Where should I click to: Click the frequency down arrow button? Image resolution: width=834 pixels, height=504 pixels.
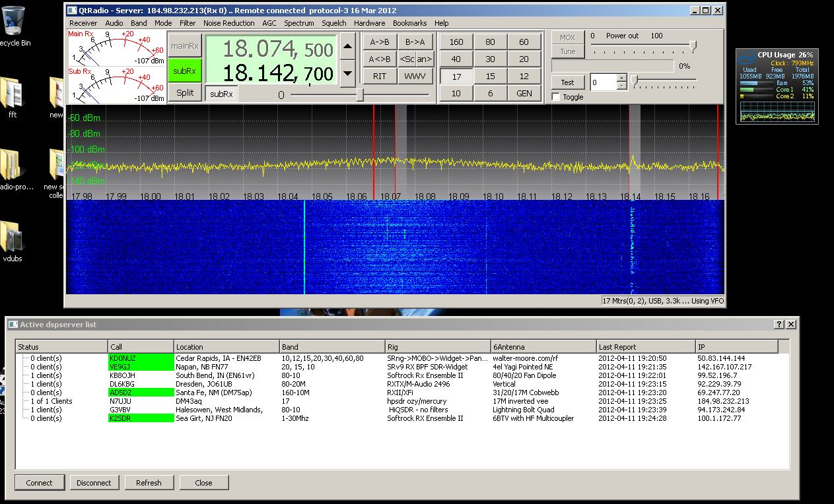point(349,73)
